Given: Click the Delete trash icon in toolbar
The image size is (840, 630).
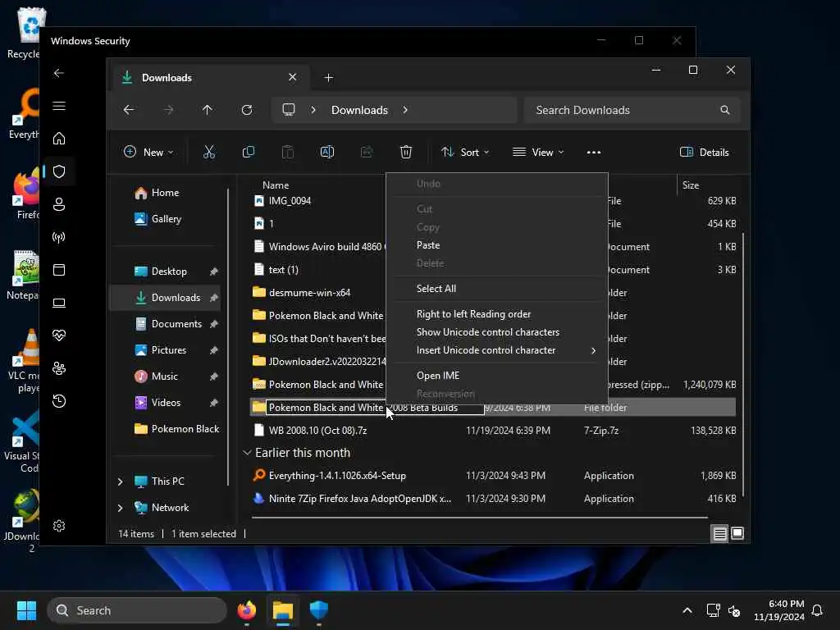Looking at the screenshot, I should pyautogui.click(x=406, y=152).
